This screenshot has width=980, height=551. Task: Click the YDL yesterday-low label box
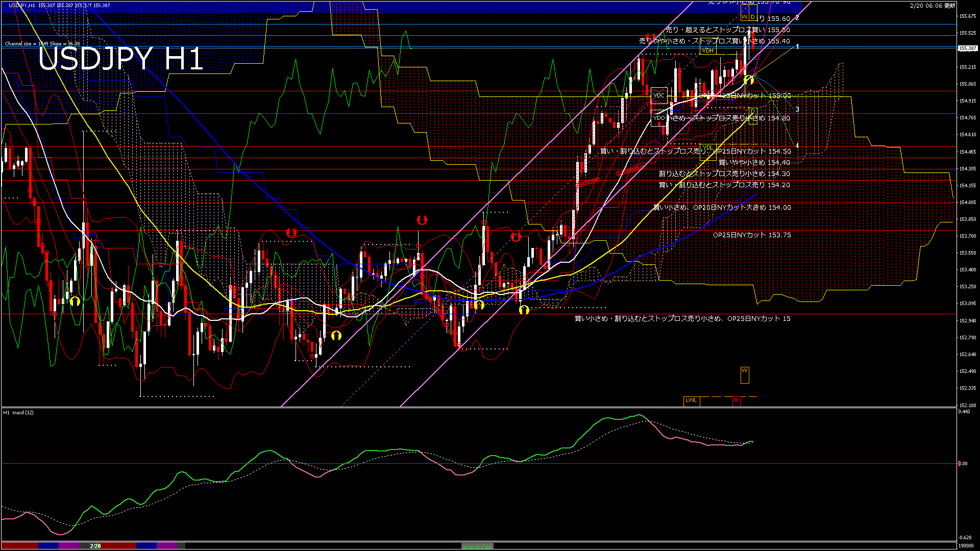click(707, 148)
